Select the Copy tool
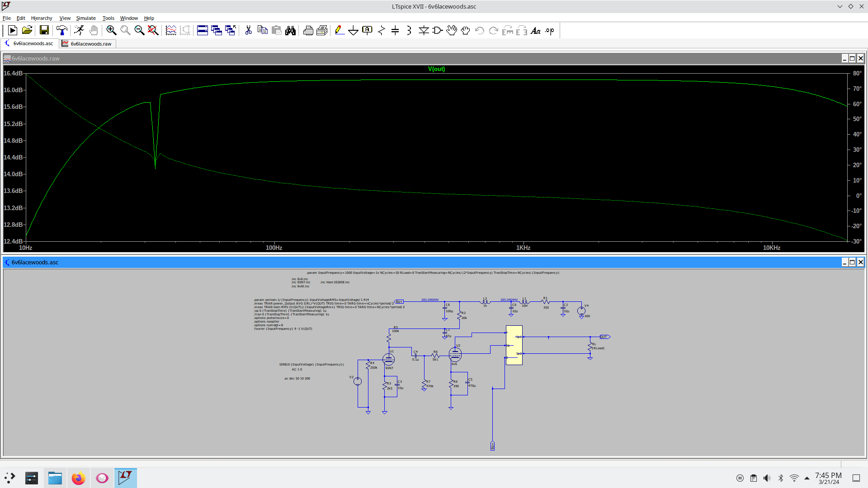The width and height of the screenshot is (868, 488). click(262, 30)
